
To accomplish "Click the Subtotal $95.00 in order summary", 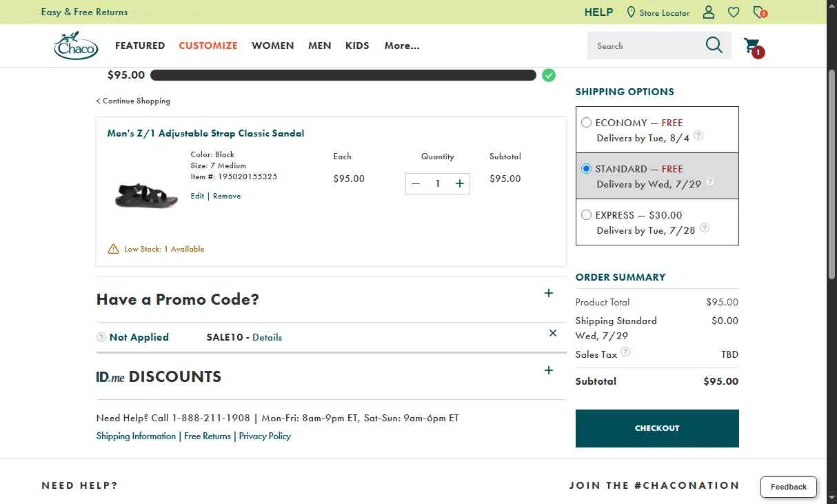I will click(720, 381).
